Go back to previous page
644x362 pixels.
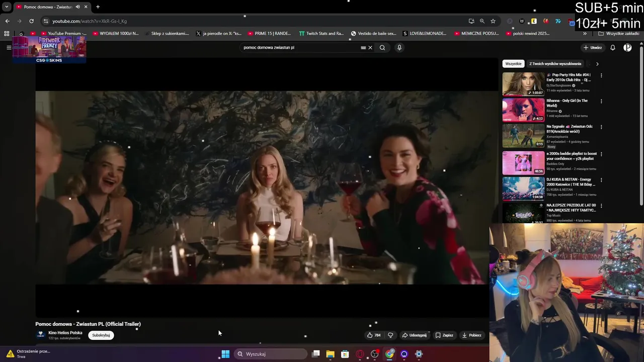[x=7, y=21]
